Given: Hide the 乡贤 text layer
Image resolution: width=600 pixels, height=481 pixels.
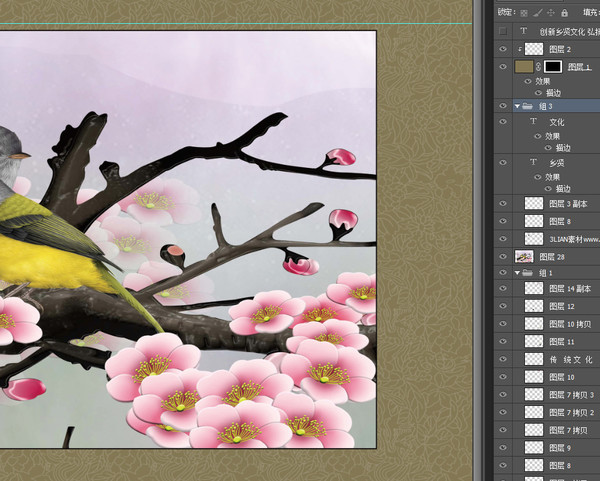Looking at the screenshot, I should point(503,163).
